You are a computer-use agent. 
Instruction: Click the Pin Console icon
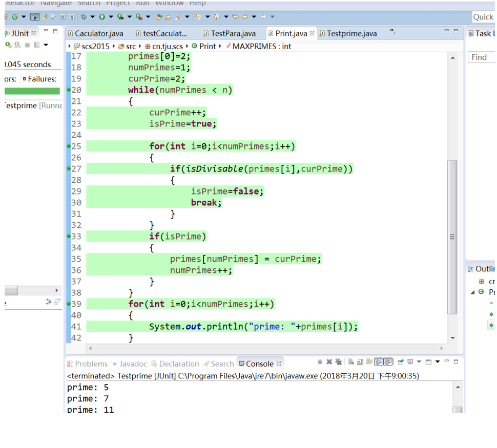tap(401, 362)
